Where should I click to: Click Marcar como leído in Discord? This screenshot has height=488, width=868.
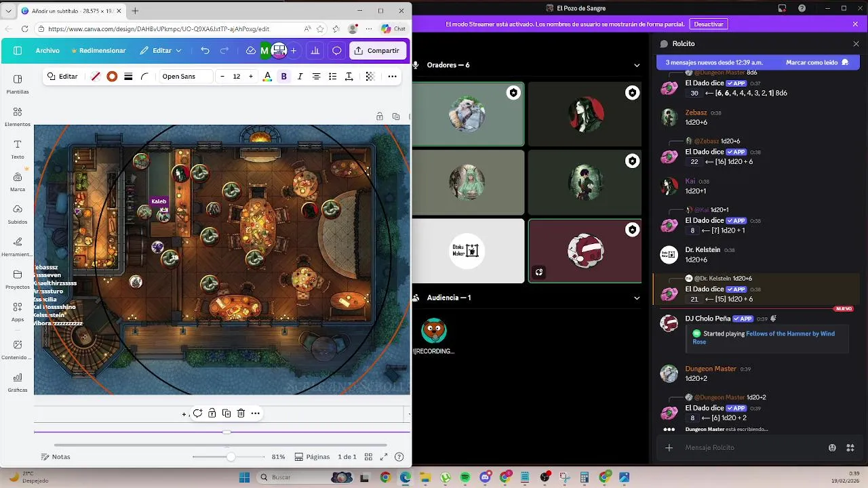[x=816, y=62]
